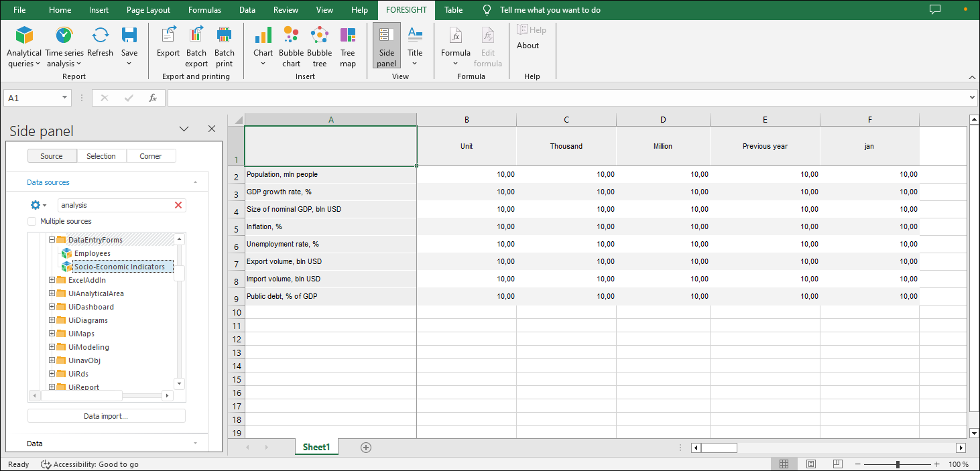Click the Refresh icon in the Report group
Image resolution: width=980 pixels, height=471 pixels.
pos(100,42)
